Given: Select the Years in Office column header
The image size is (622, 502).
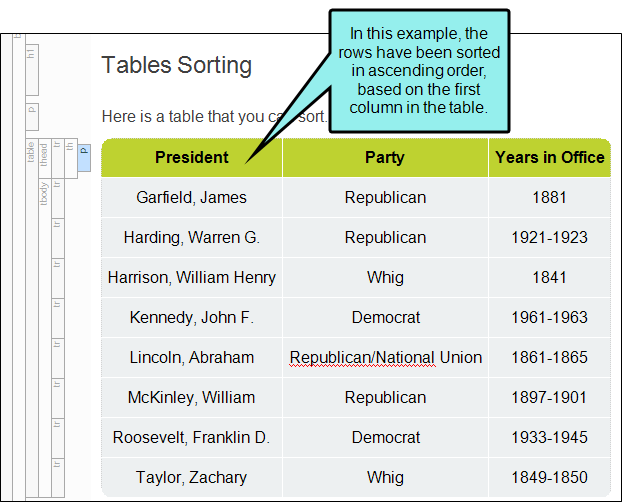Looking at the screenshot, I should (x=549, y=158).
